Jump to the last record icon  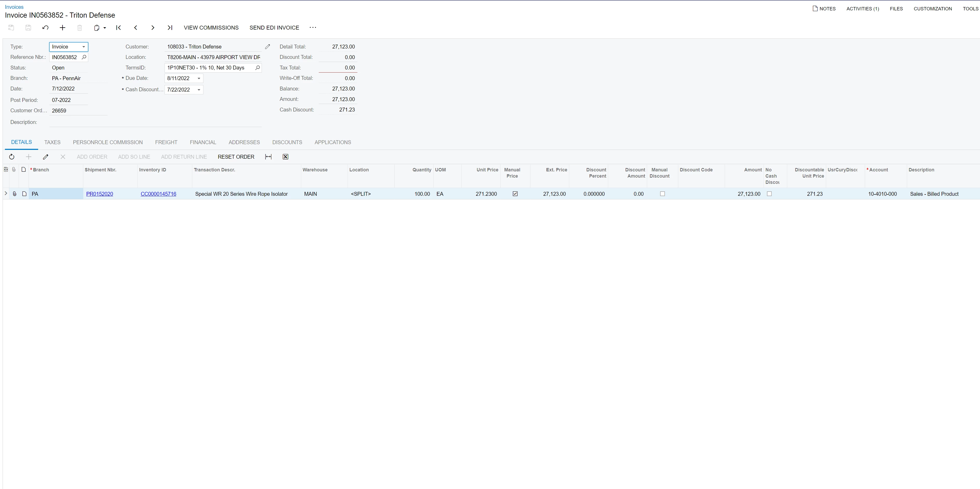coord(170,27)
